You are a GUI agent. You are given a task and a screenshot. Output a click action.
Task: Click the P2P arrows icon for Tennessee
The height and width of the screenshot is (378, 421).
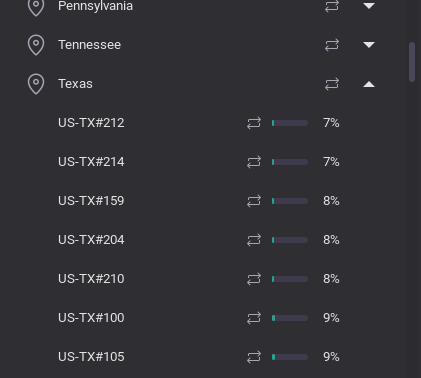pos(332,45)
